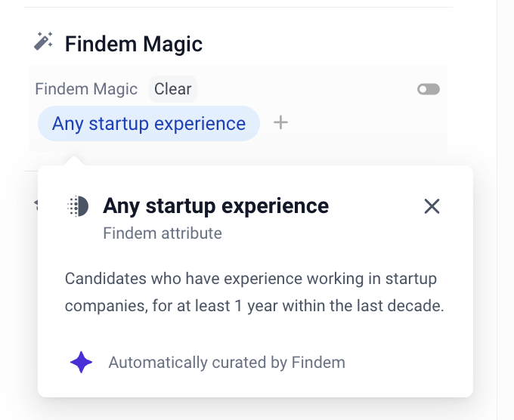514x420 pixels.
Task: Click the partially hidden icon left of popup
Action: click(x=35, y=204)
